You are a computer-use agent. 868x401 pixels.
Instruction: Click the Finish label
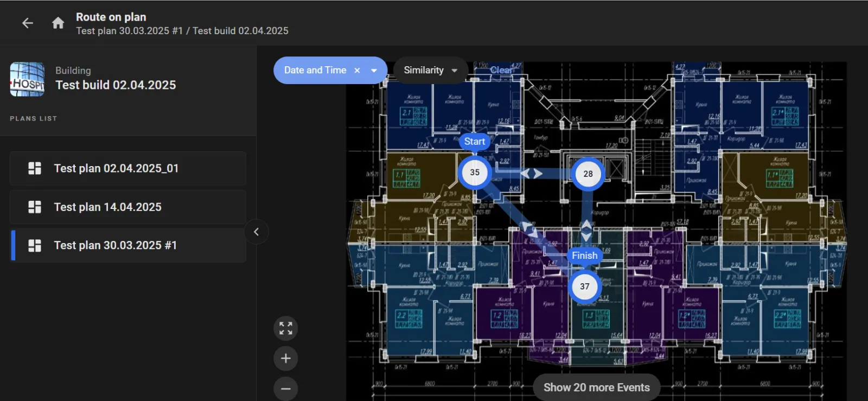[585, 256]
